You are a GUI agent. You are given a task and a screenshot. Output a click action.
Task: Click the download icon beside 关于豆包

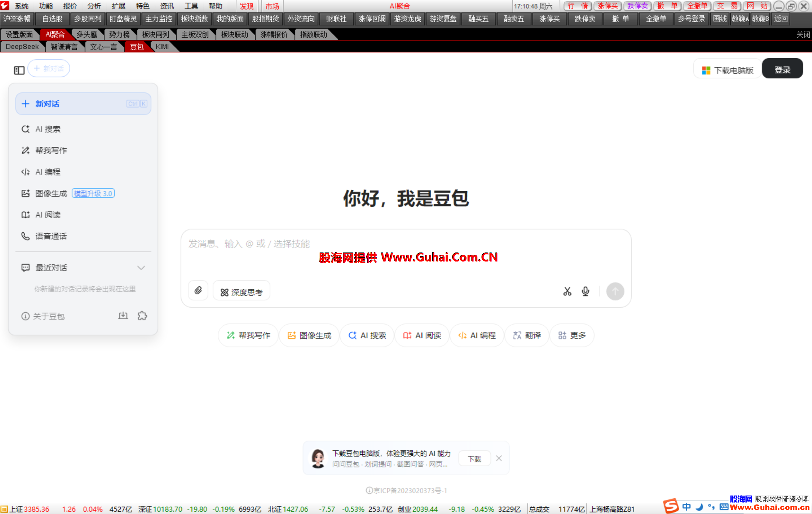[x=123, y=316]
